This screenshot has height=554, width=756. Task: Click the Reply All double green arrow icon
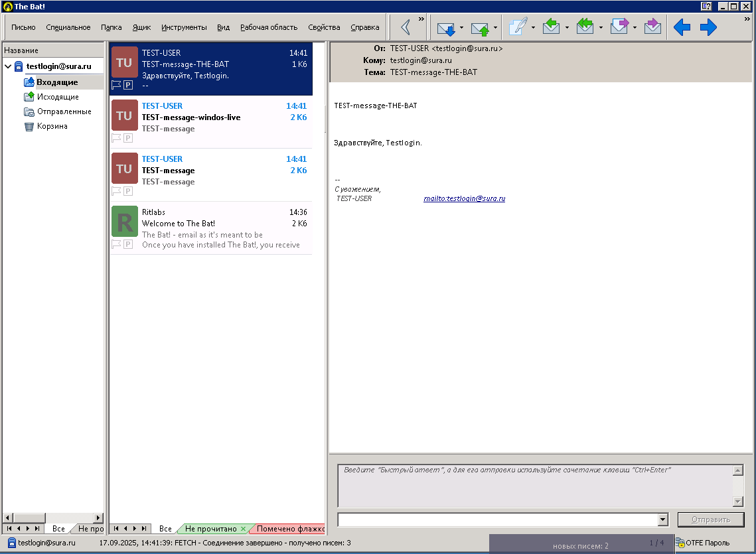pos(585,27)
